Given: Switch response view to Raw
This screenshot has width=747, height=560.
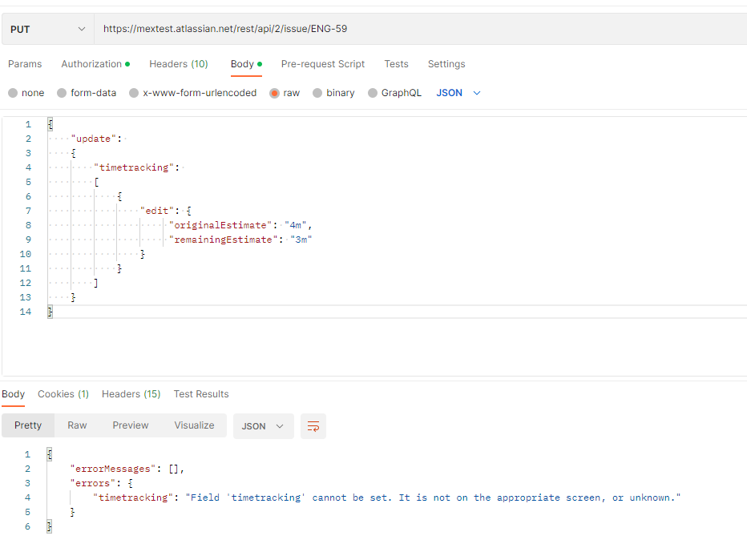Looking at the screenshot, I should [77, 425].
